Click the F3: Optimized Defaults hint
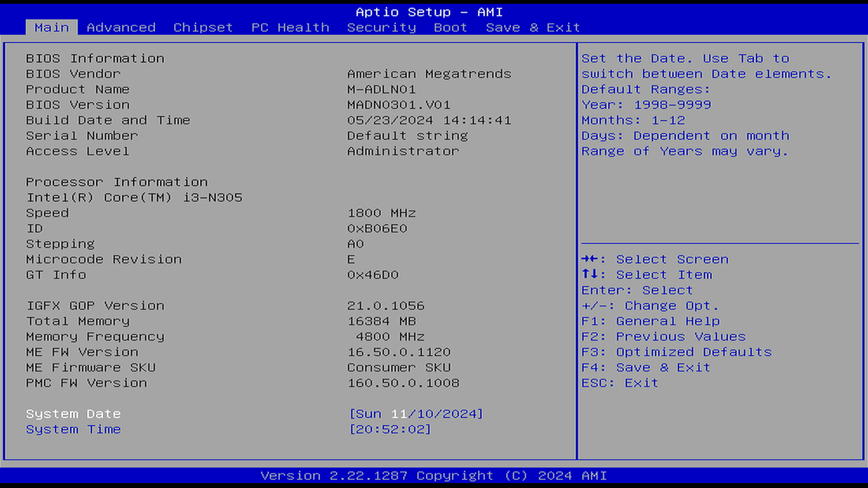The image size is (868, 488). coord(676,352)
